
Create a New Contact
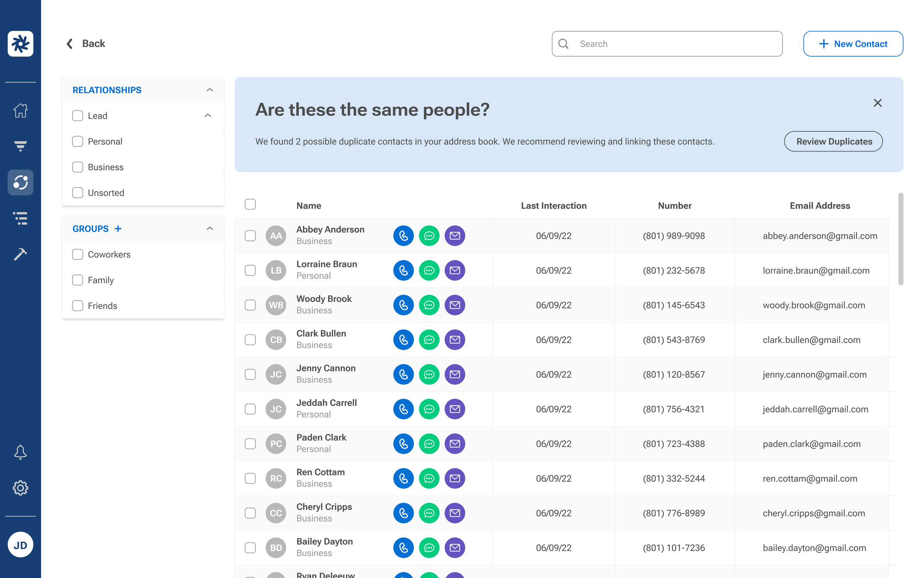tap(853, 44)
